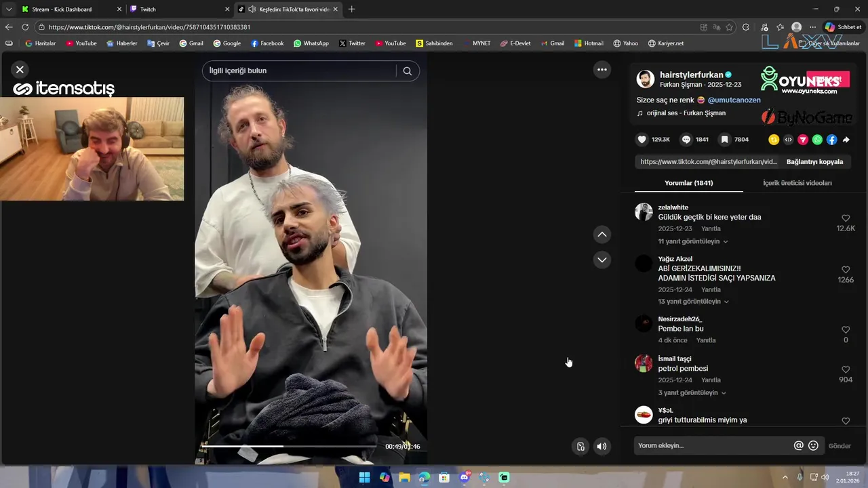Image resolution: width=868 pixels, height=488 pixels.
Task: Open the three-dot more options menu on video
Action: point(601,69)
